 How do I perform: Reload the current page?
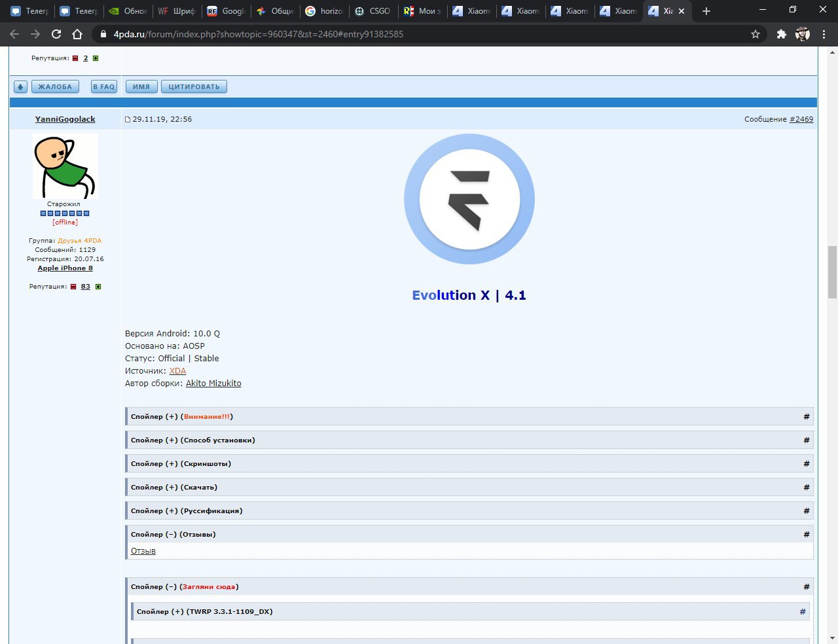click(x=56, y=34)
